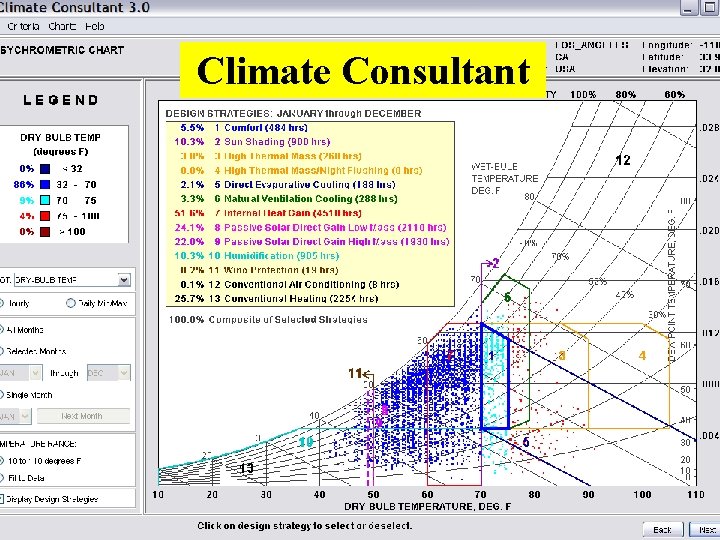Click zone 13 label on the chart
The height and width of the screenshot is (540, 720).
(x=247, y=468)
